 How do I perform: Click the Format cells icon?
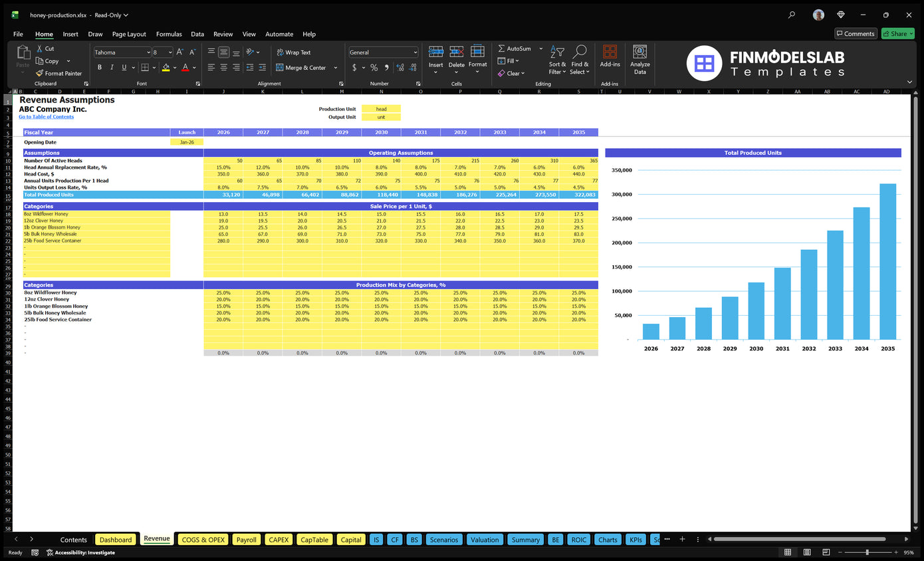(x=477, y=52)
